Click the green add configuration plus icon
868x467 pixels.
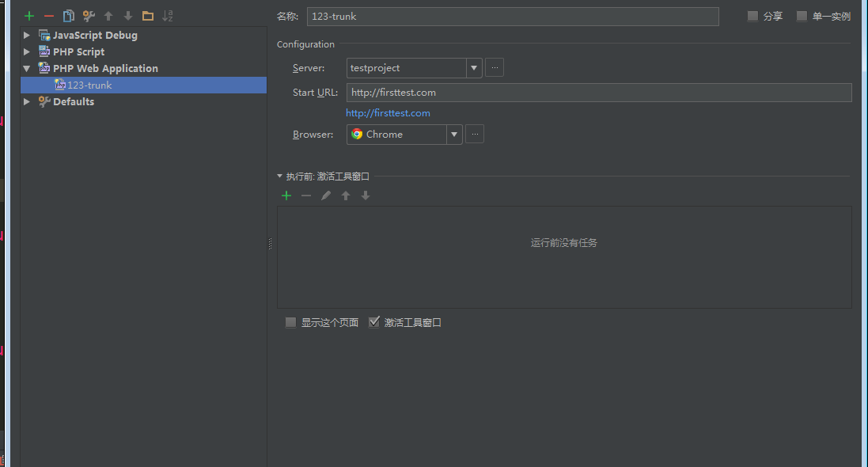point(29,16)
